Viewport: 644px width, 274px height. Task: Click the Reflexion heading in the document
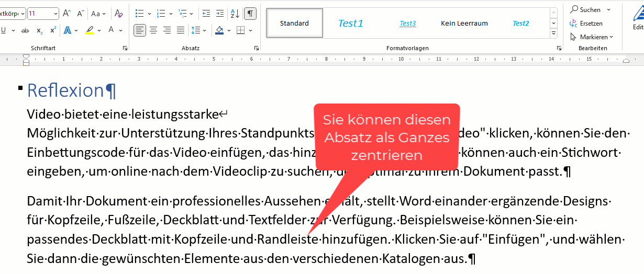[65, 90]
